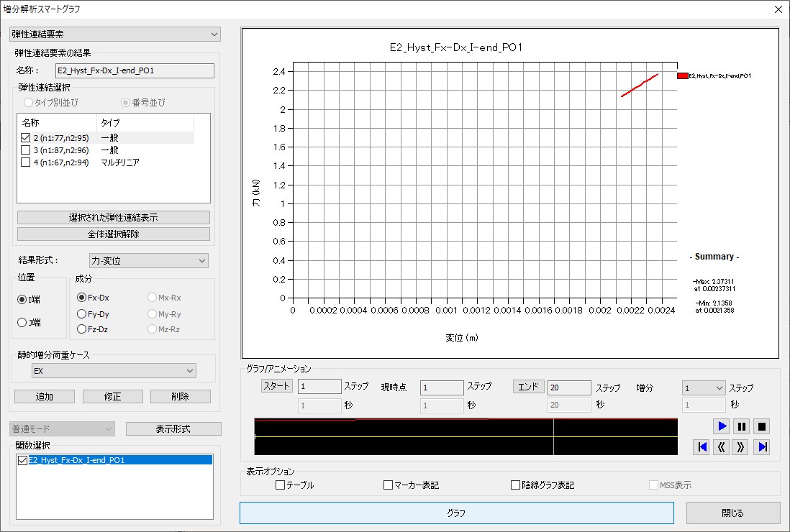This screenshot has width=790, height=532.
Task: Select the Fx-Dx component
Action: point(81,298)
